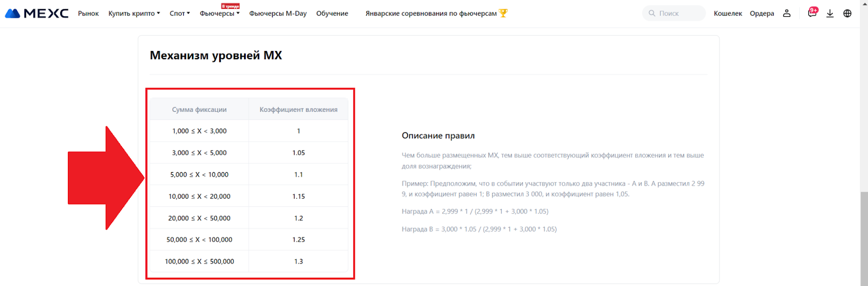Select the row 20,000 ≤ X < 50,000
This screenshot has width=868, height=286.
pos(249,218)
